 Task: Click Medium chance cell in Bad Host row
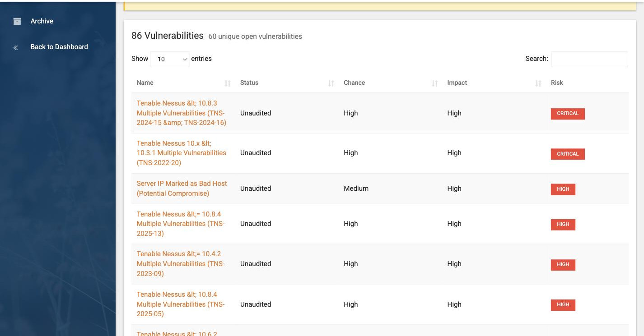pyautogui.click(x=356, y=189)
